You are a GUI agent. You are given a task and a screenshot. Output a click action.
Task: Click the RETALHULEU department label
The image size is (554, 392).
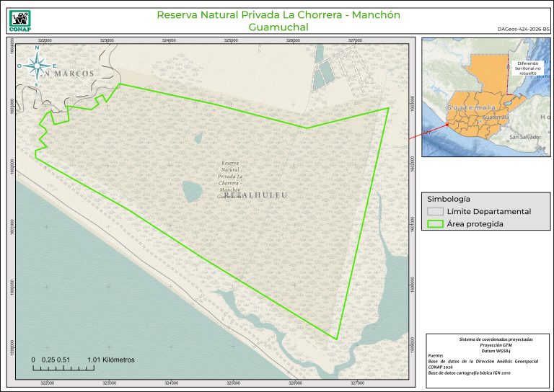tap(255, 195)
